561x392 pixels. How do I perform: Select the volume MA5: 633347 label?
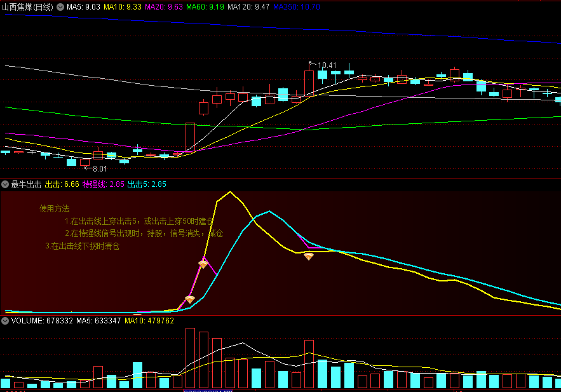click(98, 320)
